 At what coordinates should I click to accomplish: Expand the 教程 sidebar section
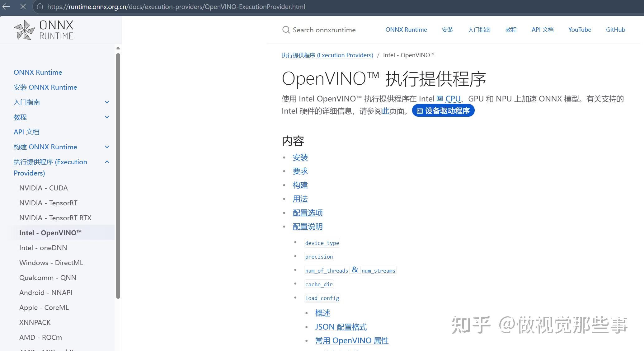click(x=107, y=117)
